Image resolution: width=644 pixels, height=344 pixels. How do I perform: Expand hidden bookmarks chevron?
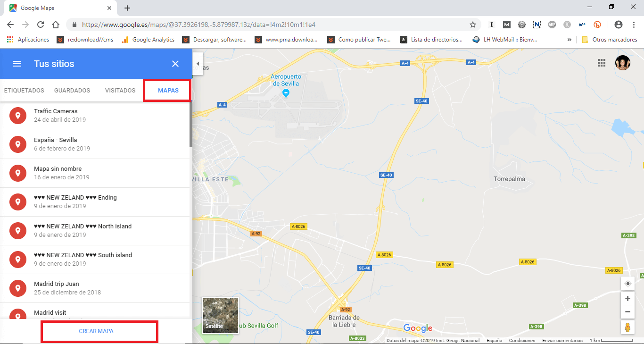pyautogui.click(x=570, y=40)
